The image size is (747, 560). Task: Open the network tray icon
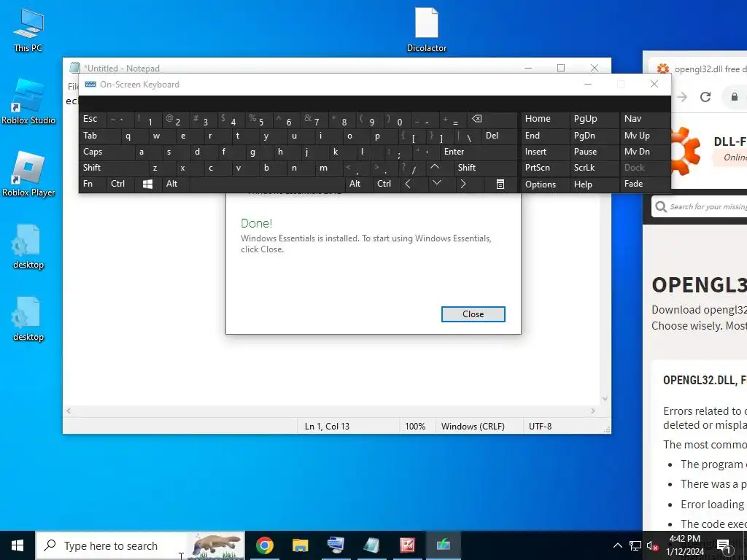(635, 545)
